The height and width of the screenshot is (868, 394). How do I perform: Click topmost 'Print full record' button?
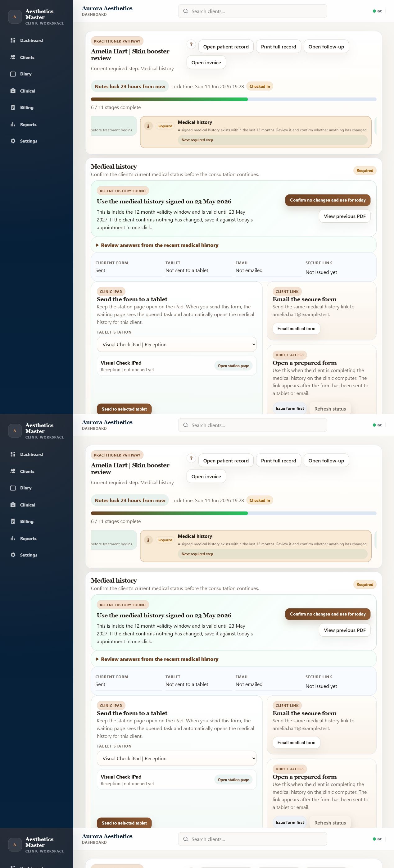pyautogui.click(x=279, y=47)
